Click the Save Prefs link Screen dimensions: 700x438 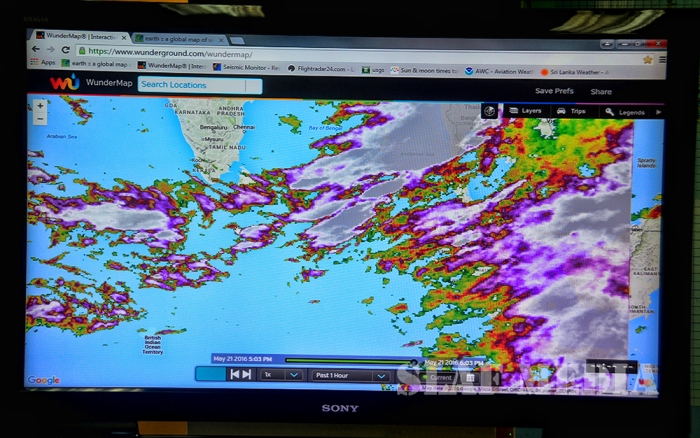pos(554,91)
